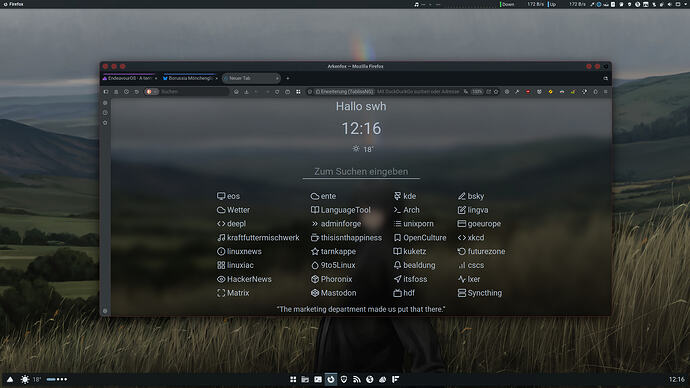Click the star icon in sidebar strip

105,123
